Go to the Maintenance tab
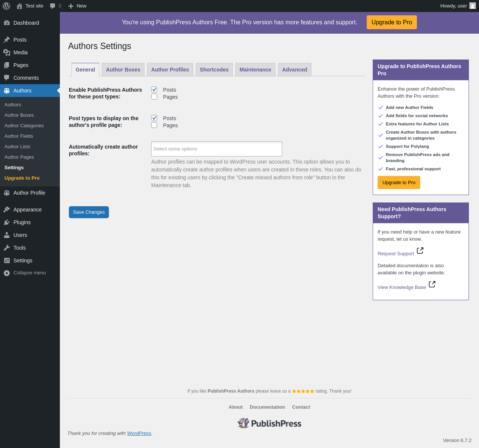479x448 pixels. click(255, 70)
